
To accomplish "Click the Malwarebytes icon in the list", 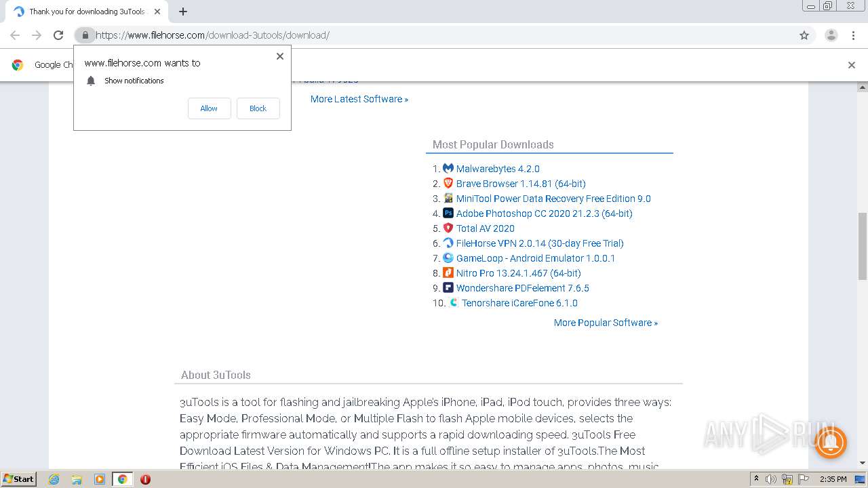I will 448,168.
